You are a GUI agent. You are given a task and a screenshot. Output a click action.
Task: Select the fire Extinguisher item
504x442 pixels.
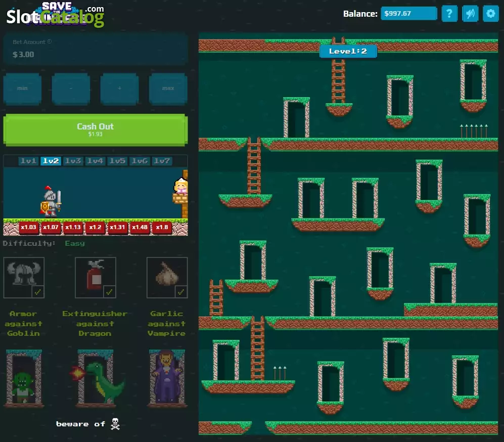point(96,278)
